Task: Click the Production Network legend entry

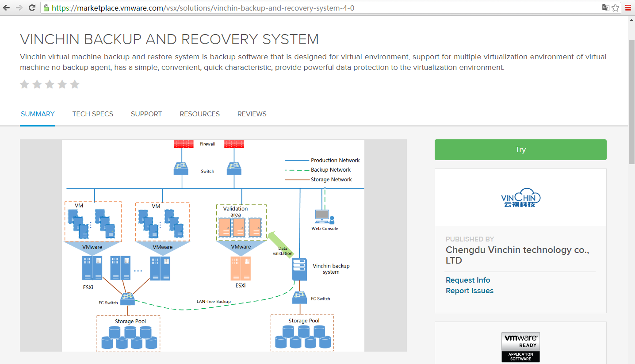Action: click(x=322, y=160)
